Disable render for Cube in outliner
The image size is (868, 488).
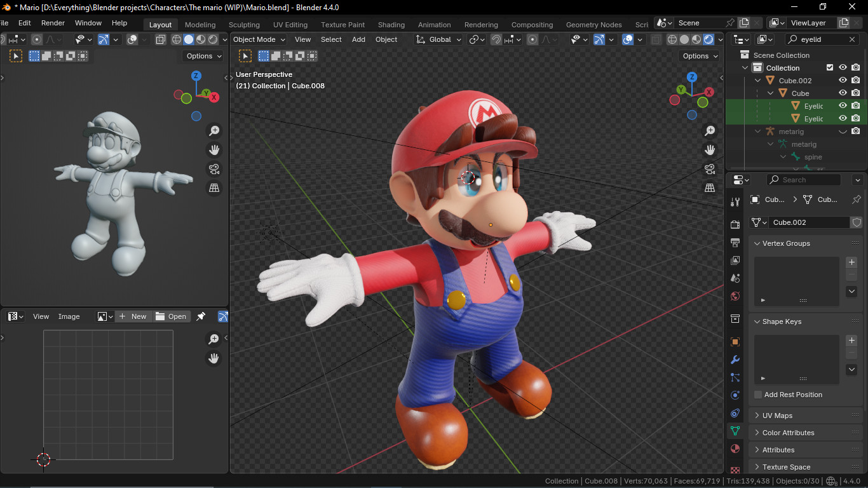[x=856, y=93]
